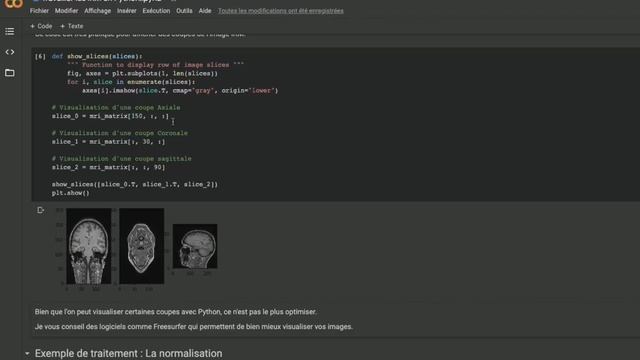Click the sagittal head slice image
Screen dimensions: 640x360
(x=195, y=246)
